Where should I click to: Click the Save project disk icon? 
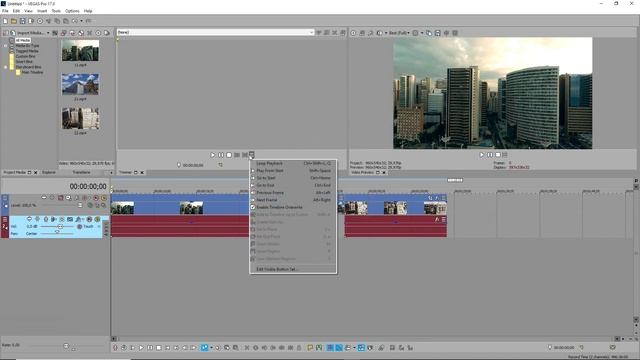[22, 21]
